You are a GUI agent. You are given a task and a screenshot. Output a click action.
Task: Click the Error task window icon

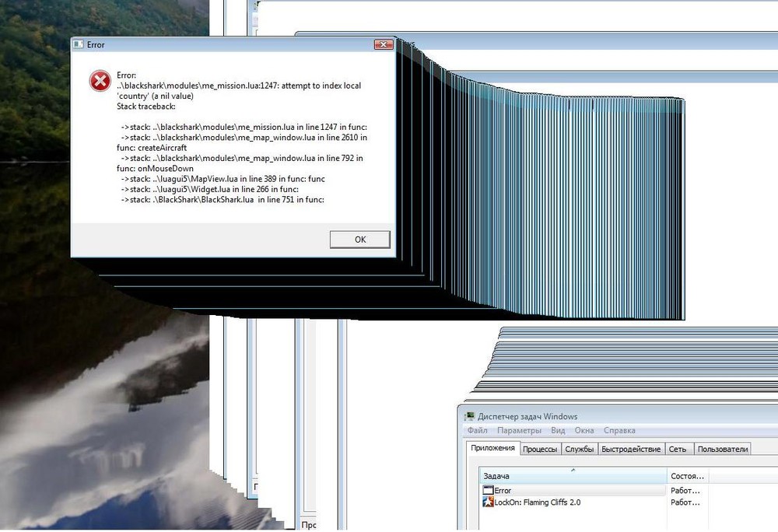click(x=488, y=490)
